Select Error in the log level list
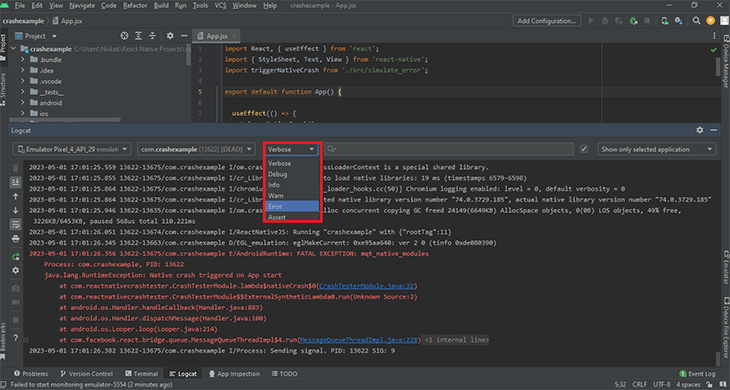 (292, 206)
